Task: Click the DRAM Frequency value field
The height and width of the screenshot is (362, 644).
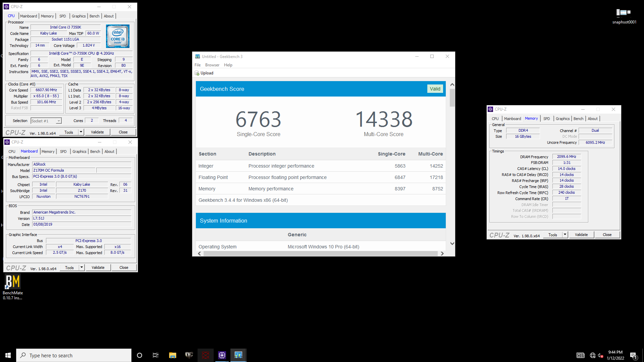Action: (567, 157)
